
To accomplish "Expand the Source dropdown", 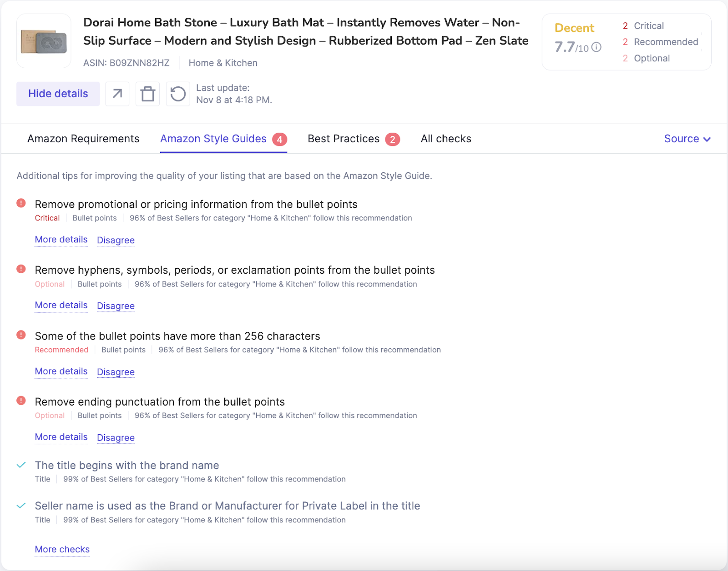I will [x=688, y=139].
